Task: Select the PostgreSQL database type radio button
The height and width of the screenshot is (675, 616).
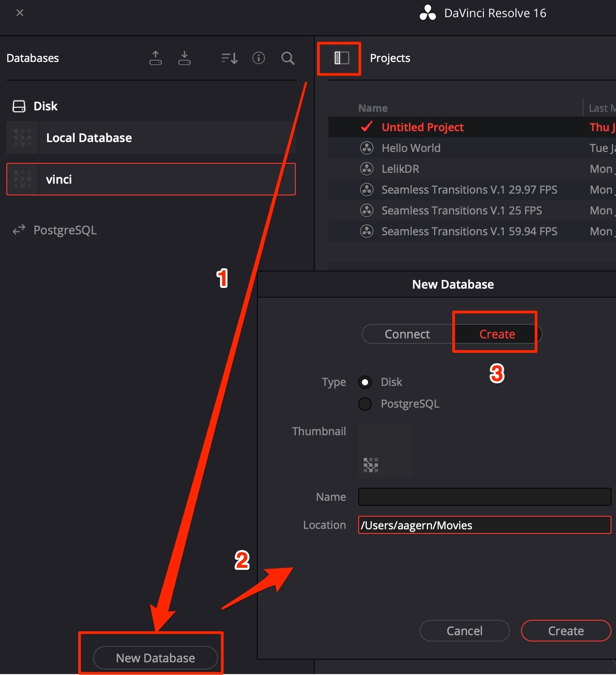Action: (x=365, y=404)
